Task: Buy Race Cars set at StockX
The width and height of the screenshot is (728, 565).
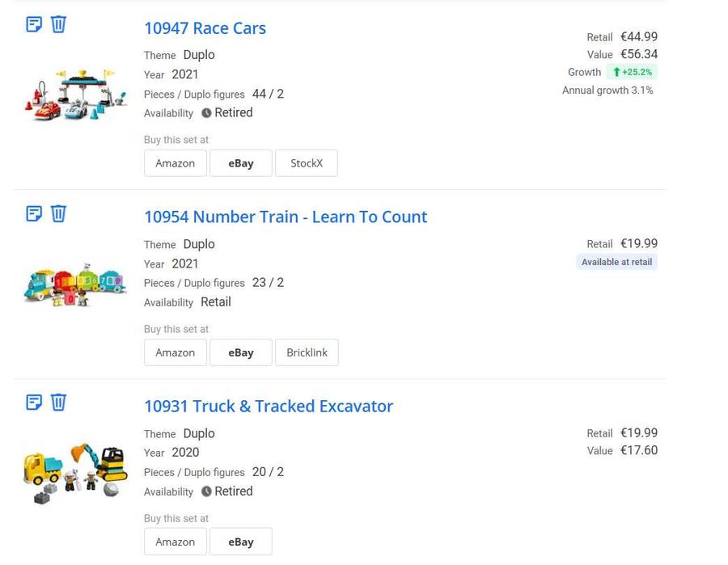Action: pyautogui.click(x=306, y=163)
